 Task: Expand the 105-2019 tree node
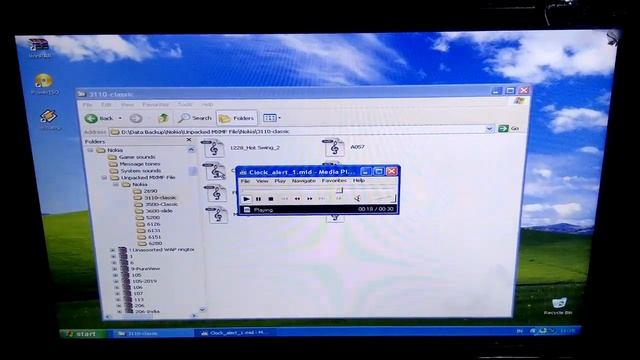tap(116, 282)
